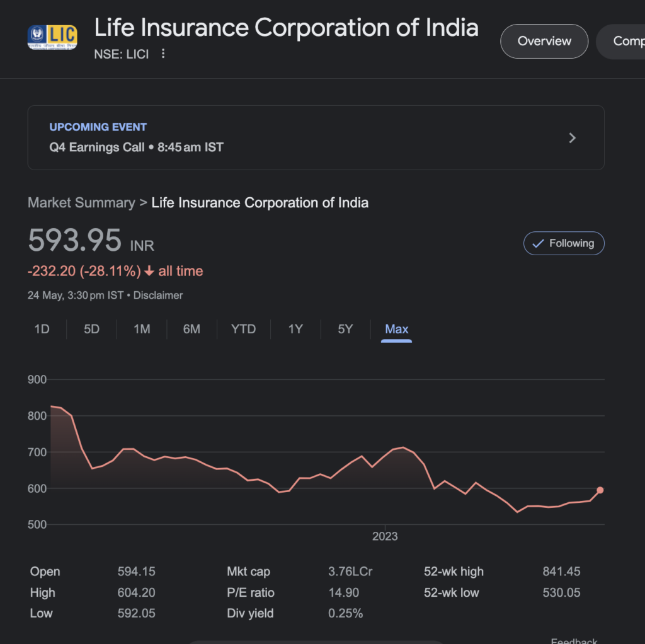
Task: Click the -232.20 (-28.11%) change text
Action: (x=84, y=271)
